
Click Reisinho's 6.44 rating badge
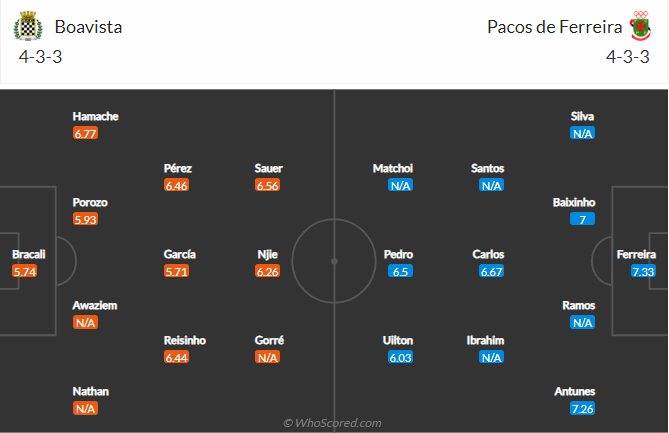tap(177, 357)
